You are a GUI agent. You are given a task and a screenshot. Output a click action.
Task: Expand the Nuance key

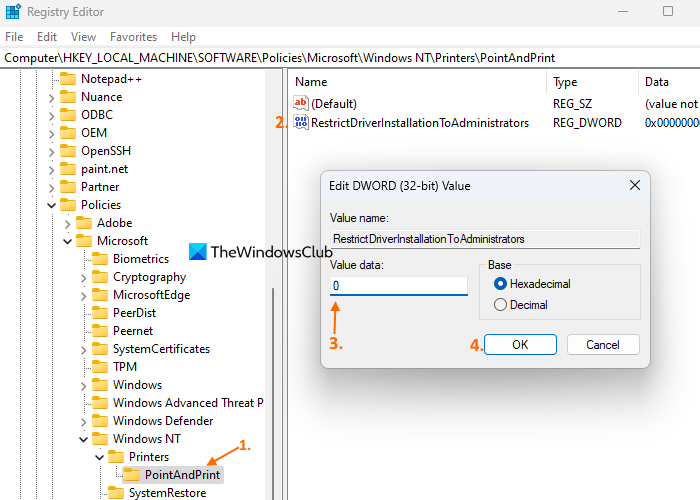pyautogui.click(x=51, y=98)
